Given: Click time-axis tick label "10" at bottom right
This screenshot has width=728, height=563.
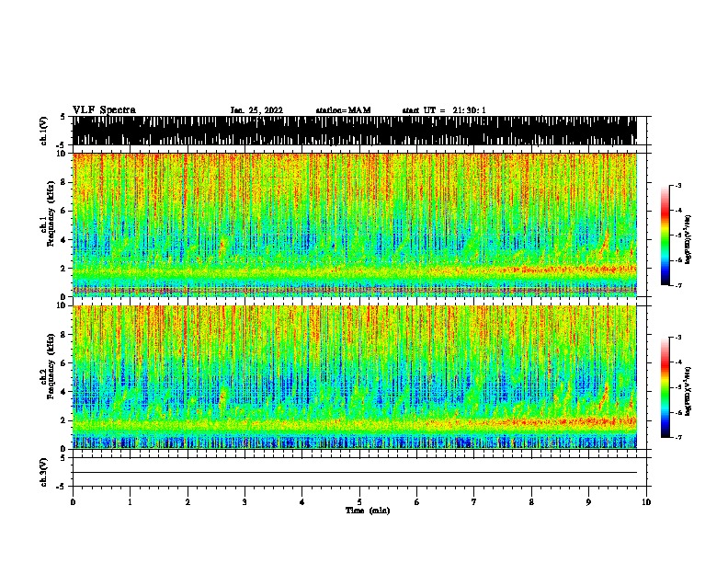Looking at the screenshot, I should click(x=646, y=502).
